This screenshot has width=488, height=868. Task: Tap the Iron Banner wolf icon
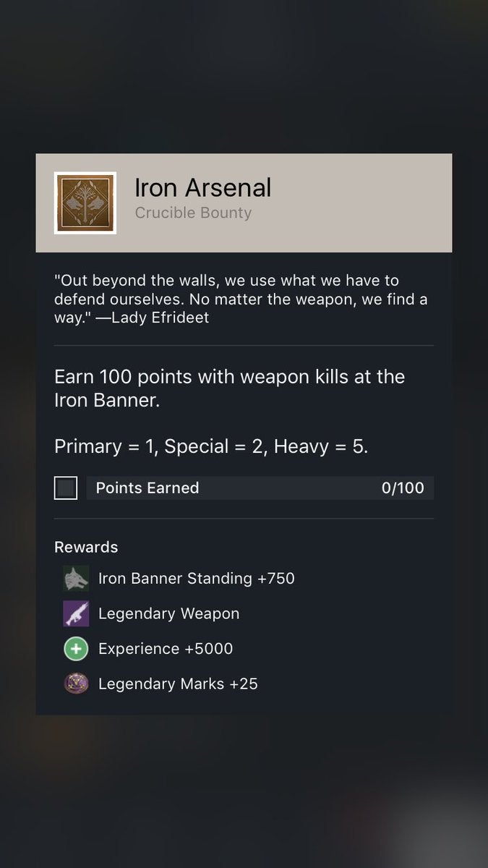[x=76, y=579]
